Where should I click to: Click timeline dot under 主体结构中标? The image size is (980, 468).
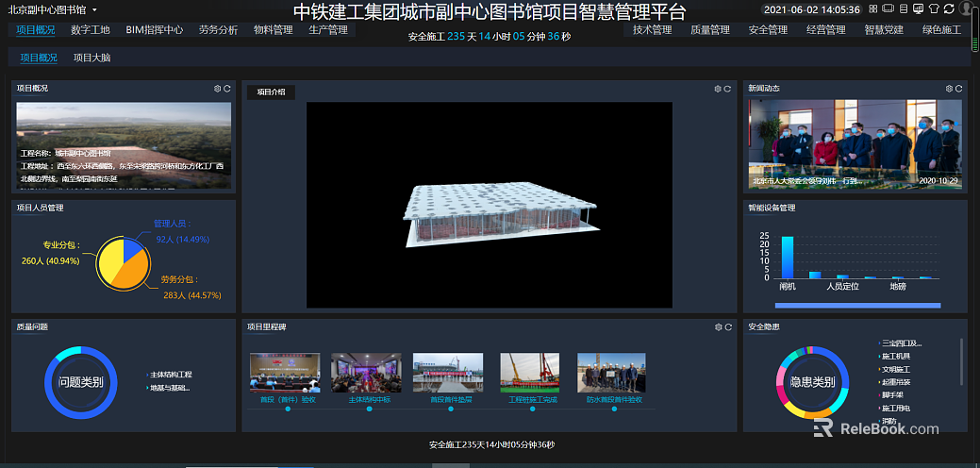(x=370, y=409)
